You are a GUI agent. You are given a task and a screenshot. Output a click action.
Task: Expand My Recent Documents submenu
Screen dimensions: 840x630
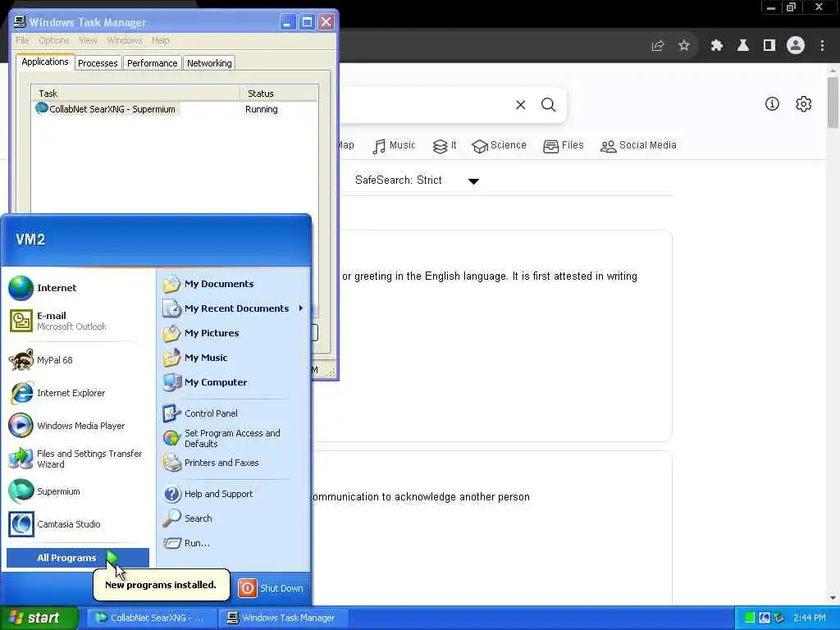click(234, 308)
